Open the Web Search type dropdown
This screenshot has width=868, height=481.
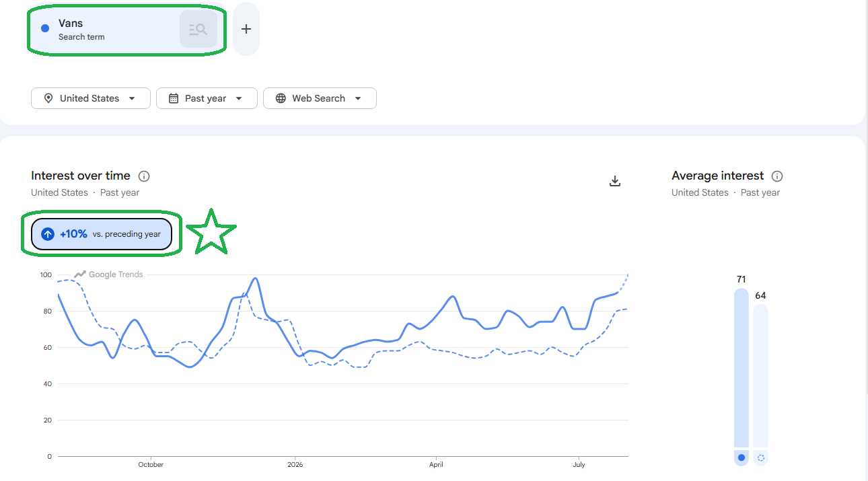coord(320,98)
